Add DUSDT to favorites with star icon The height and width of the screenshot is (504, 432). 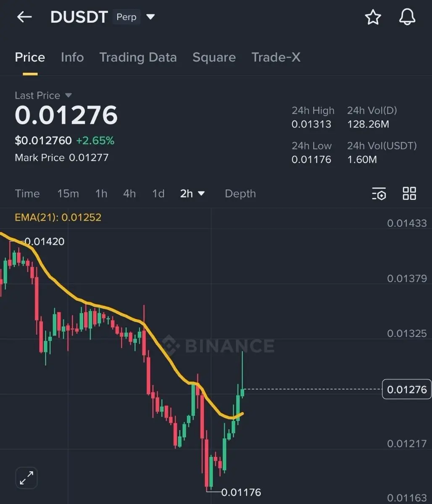coord(373,17)
